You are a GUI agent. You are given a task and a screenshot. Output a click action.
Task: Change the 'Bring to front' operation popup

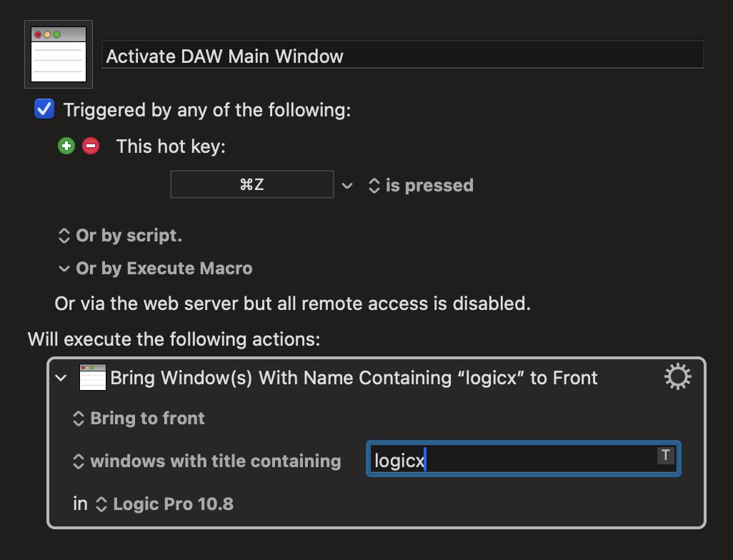click(139, 419)
